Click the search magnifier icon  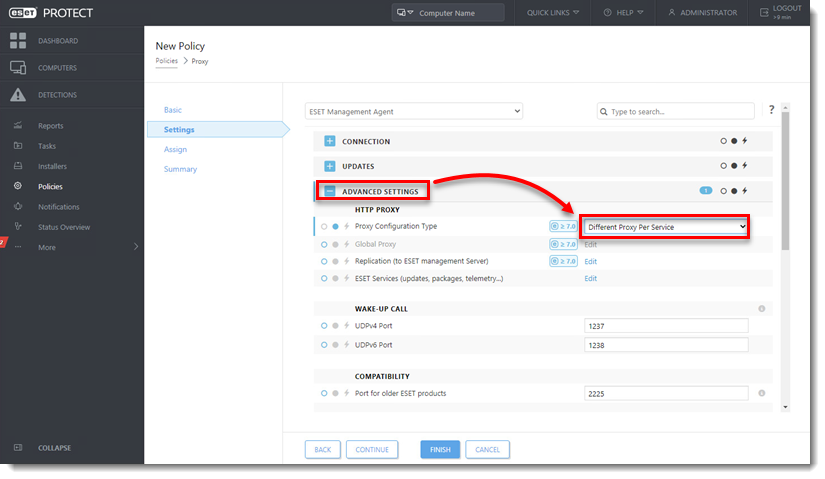[x=603, y=112]
